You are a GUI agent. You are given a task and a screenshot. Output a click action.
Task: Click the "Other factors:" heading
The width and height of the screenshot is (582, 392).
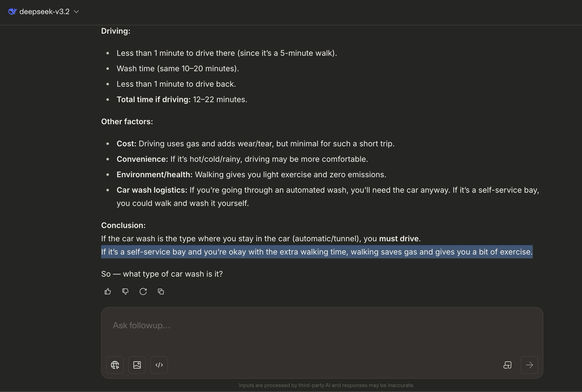click(127, 121)
